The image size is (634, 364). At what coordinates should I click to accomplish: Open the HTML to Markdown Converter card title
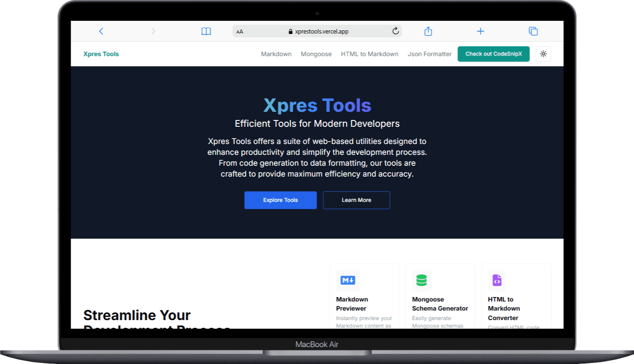(x=504, y=308)
